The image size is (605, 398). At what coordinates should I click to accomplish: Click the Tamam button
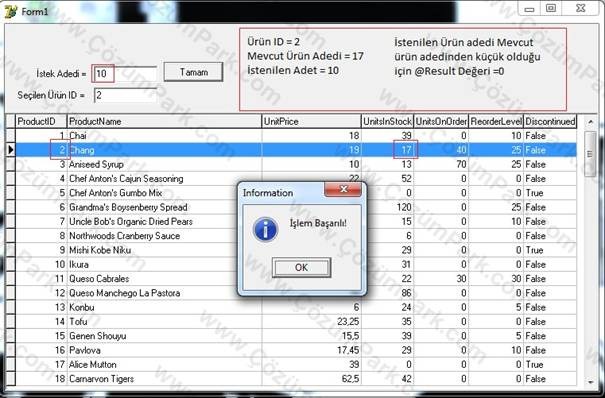(x=193, y=72)
